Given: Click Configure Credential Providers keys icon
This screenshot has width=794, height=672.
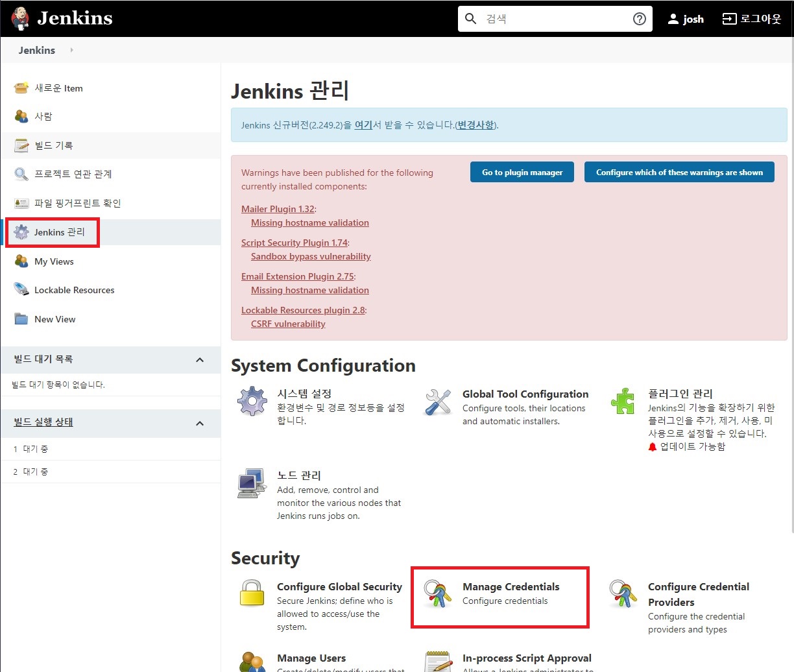Looking at the screenshot, I should (623, 594).
